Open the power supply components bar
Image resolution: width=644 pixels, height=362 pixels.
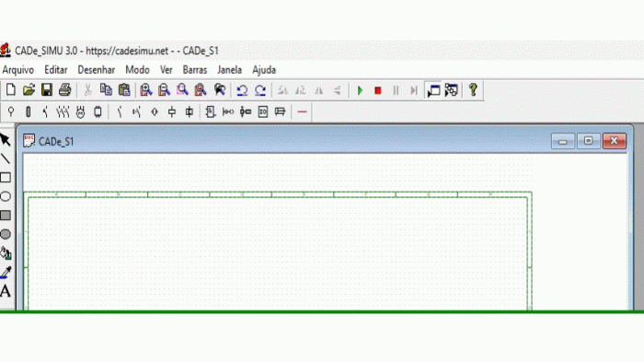(x=11, y=111)
